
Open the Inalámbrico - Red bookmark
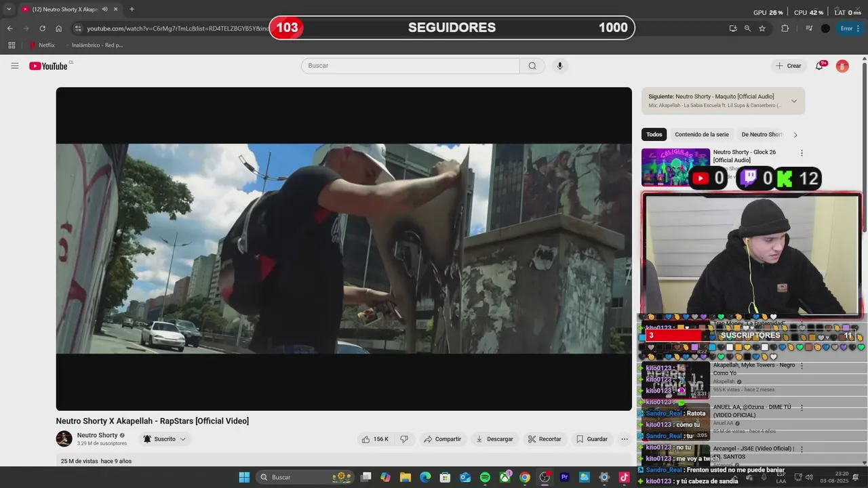point(95,45)
